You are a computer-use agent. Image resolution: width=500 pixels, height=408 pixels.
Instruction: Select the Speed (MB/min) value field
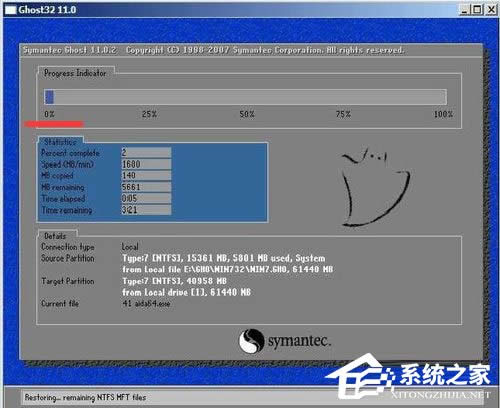coord(146,164)
